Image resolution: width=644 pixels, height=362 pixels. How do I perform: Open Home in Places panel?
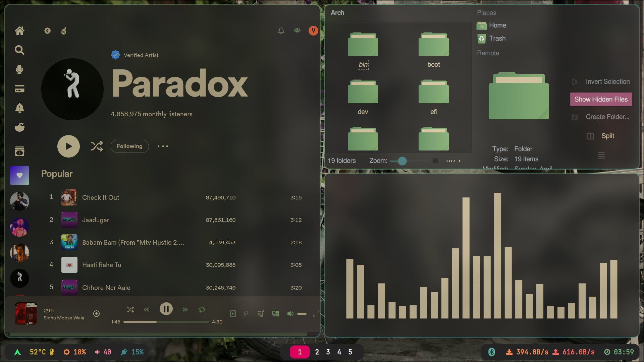click(491, 25)
